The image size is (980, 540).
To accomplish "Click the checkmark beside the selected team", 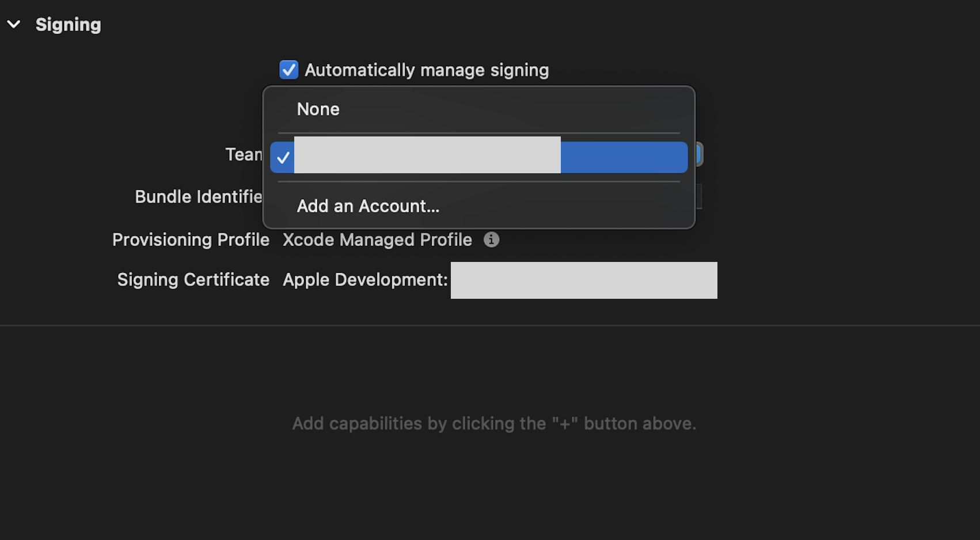I will click(x=283, y=157).
